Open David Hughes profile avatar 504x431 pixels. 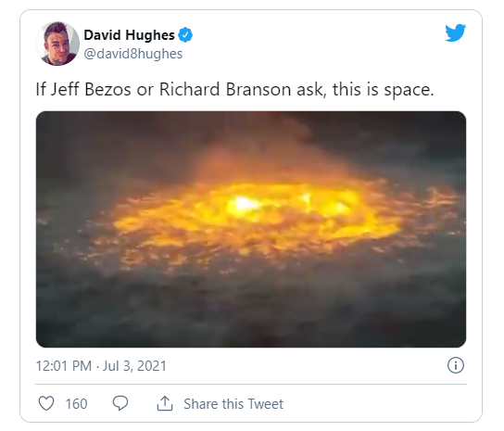coord(57,44)
